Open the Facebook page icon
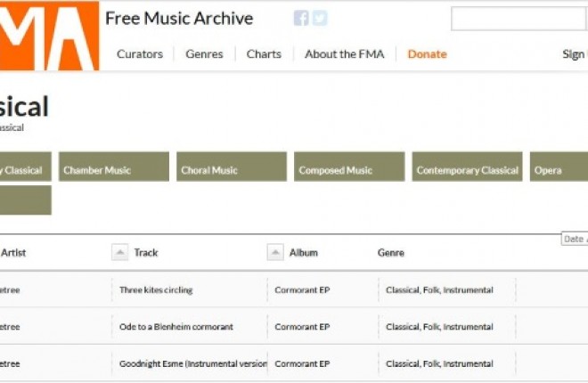This screenshot has width=588, height=383. tap(301, 19)
